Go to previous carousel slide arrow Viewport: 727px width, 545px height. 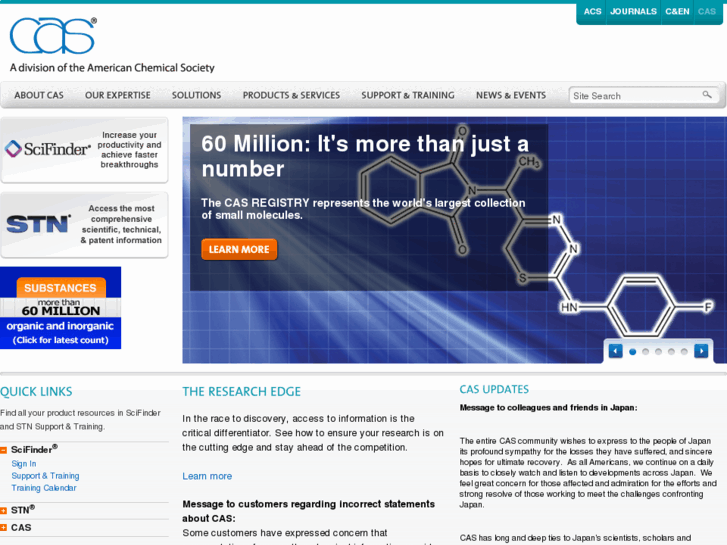point(615,351)
